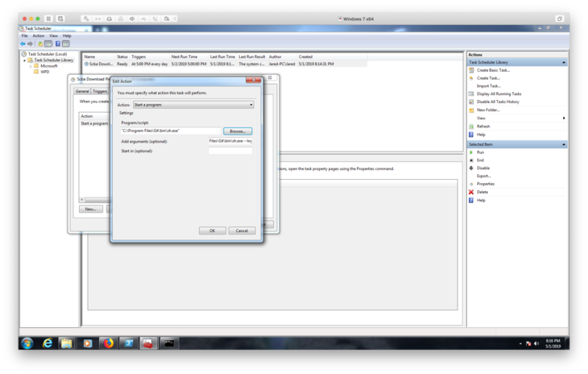Click the pause icon in VM toolbar
Screen dimensions: 588x374
coord(48,19)
